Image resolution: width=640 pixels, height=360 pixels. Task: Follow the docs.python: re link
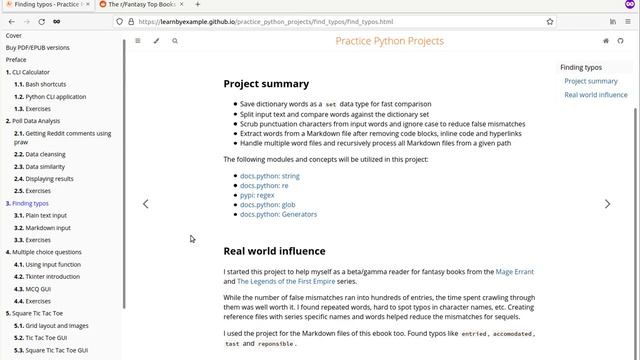tap(264, 185)
